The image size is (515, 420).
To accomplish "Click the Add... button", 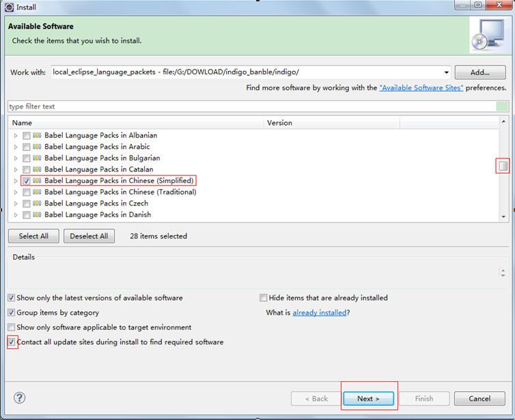I will (x=480, y=72).
